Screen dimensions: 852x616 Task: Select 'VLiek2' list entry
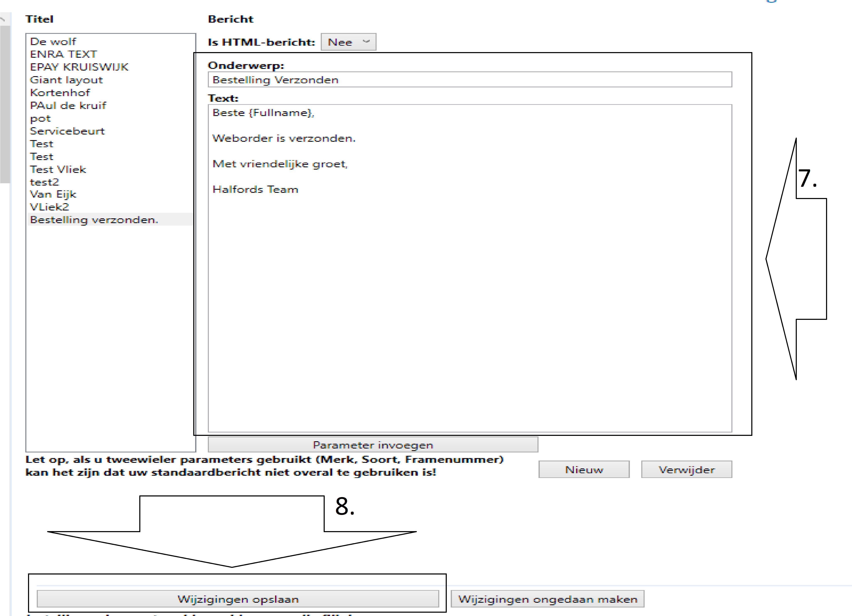(50, 207)
